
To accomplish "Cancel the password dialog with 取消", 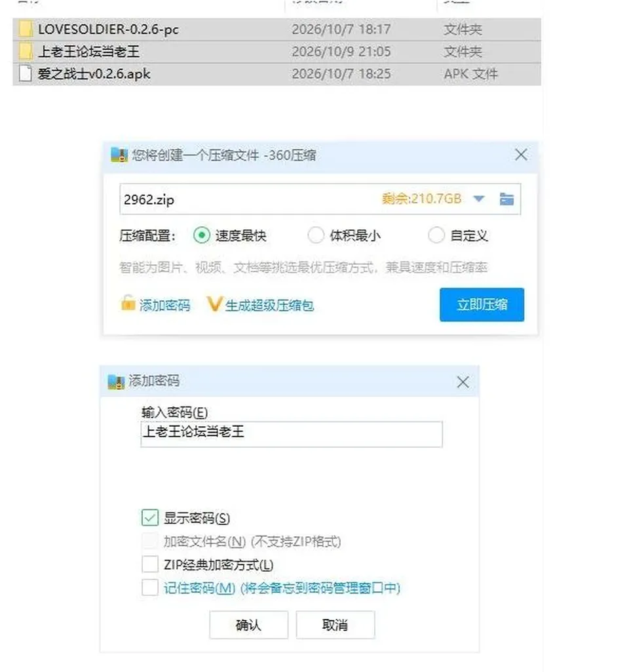I will (x=335, y=625).
